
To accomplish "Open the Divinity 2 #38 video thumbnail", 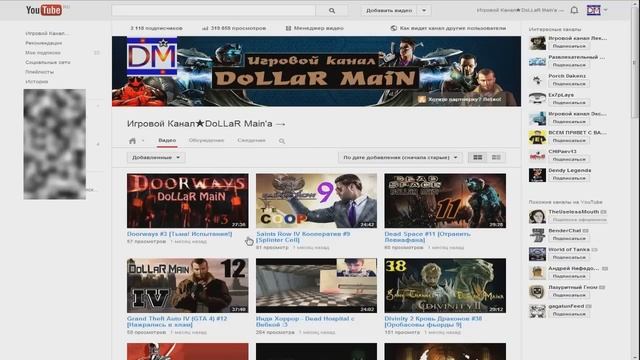I will tap(445, 285).
